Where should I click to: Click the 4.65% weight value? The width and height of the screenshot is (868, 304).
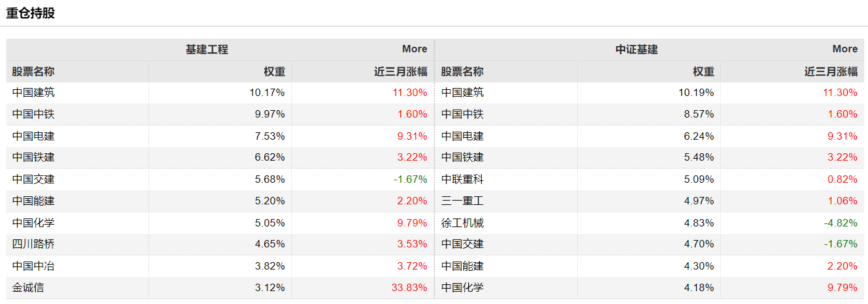pyautogui.click(x=270, y=244)
